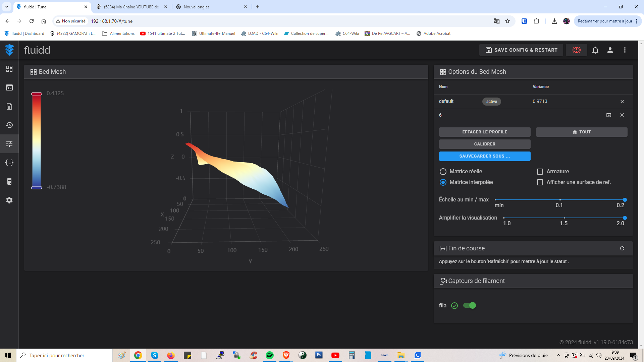Open the Dashboard from the sidebar
Screen dimensions: 644x362
(x=9, y=69)
